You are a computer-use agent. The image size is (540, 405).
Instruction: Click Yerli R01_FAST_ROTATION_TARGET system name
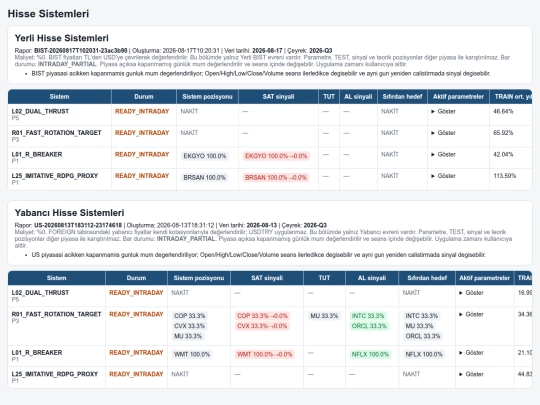point(56,133)
